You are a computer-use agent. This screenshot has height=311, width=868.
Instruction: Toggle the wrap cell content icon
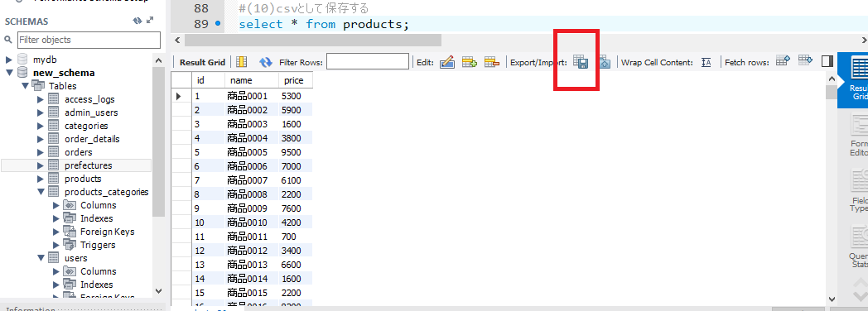coord(706,62)
